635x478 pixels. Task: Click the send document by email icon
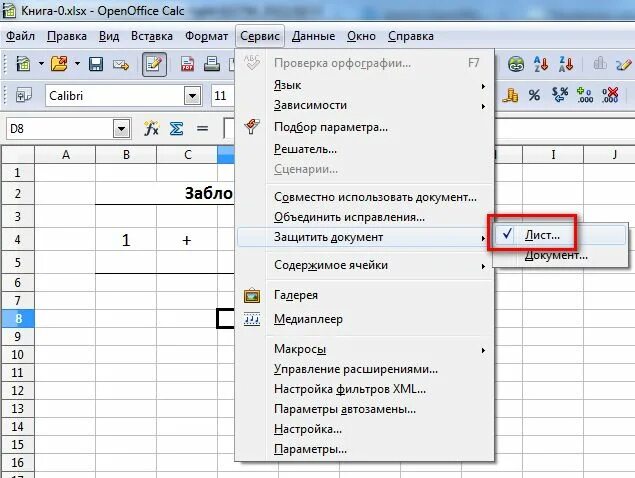[121, 64]
